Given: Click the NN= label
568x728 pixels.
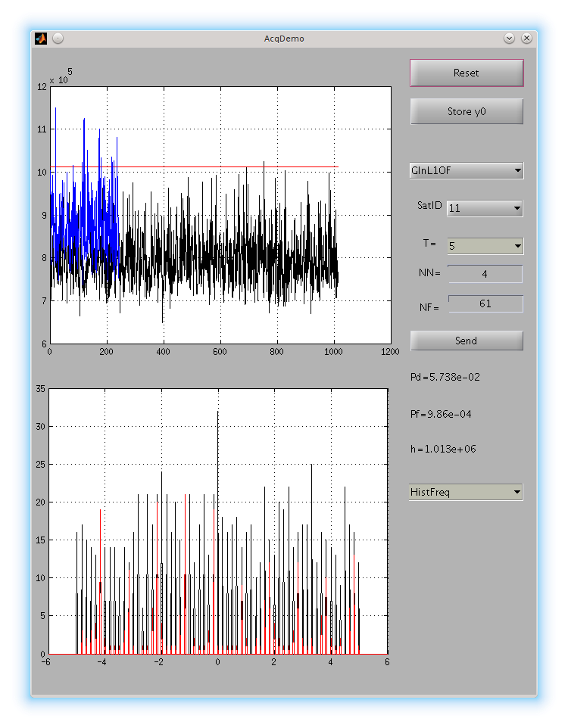Looking at the screenshot, I should [x=429, y=273].
